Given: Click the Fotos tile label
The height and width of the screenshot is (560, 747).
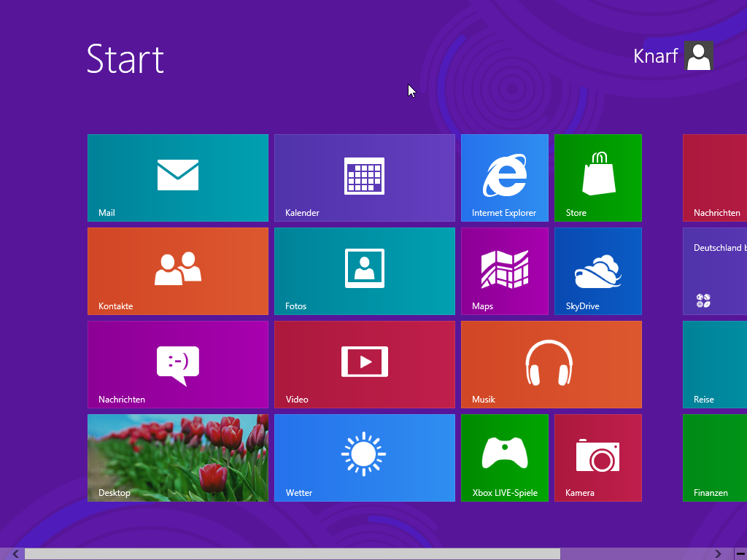Looking at the screenshot, I should click(296, 306).
